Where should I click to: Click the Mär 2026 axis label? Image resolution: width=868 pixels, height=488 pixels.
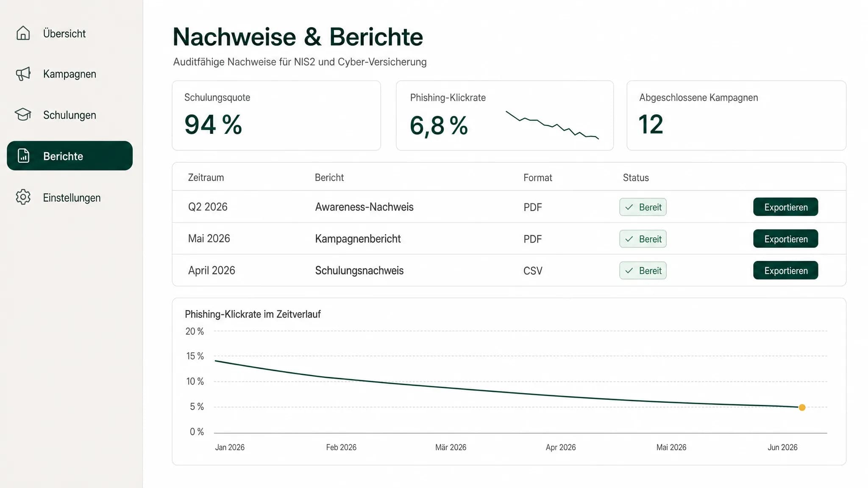pyautogui.click(x=451, y=447)
